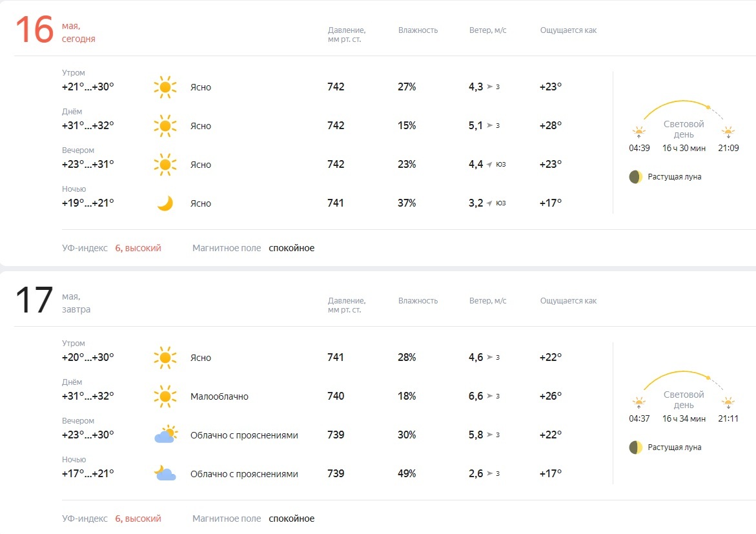Click the 'Облачно с прояснениями' text for May 17 night
756x534 pixels.
(244, 474)
